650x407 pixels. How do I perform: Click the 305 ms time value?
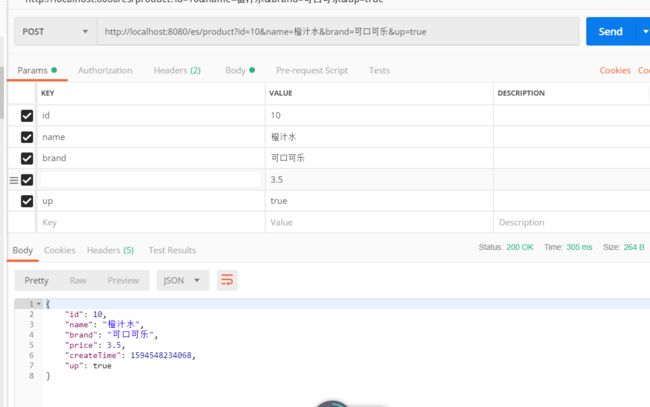tap(579, 247)
